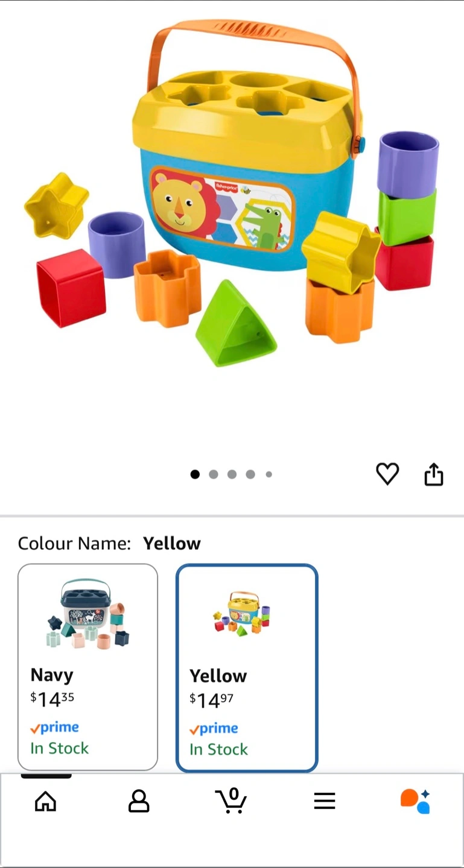Tap the heart wishlist icon
464x868 pixels.
(387, 474)
